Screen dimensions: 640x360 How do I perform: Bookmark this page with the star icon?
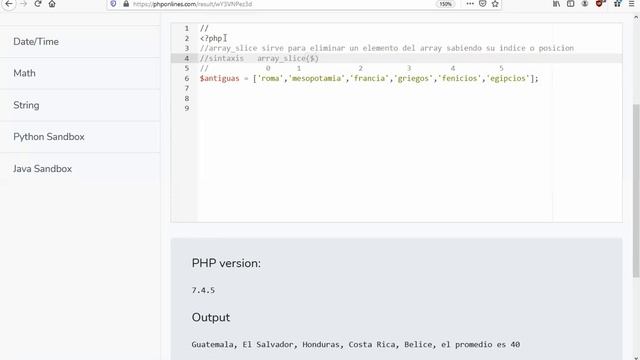point(495,4)
